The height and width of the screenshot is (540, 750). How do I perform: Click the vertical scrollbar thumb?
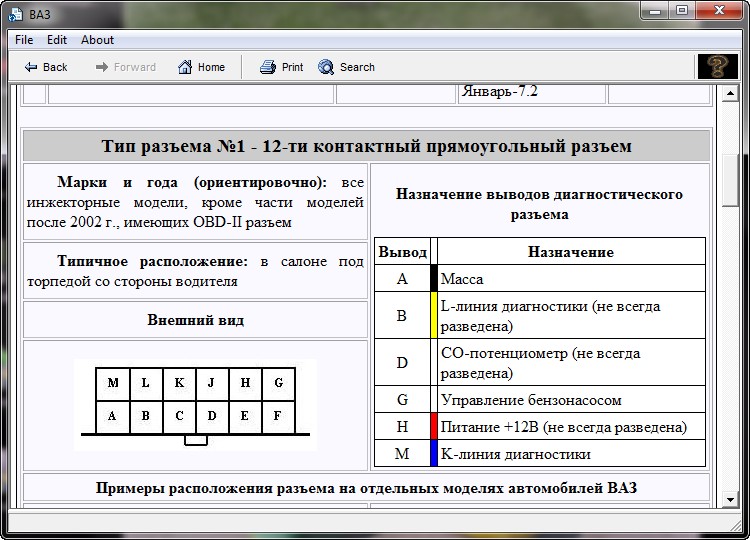pos(731,180)
